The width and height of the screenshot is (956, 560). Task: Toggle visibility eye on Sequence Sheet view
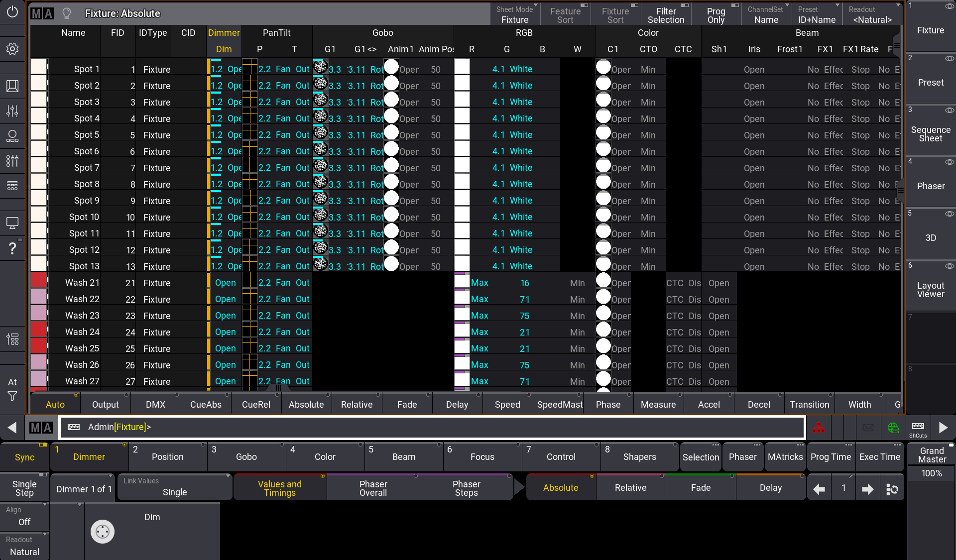[x=950, y=110]
